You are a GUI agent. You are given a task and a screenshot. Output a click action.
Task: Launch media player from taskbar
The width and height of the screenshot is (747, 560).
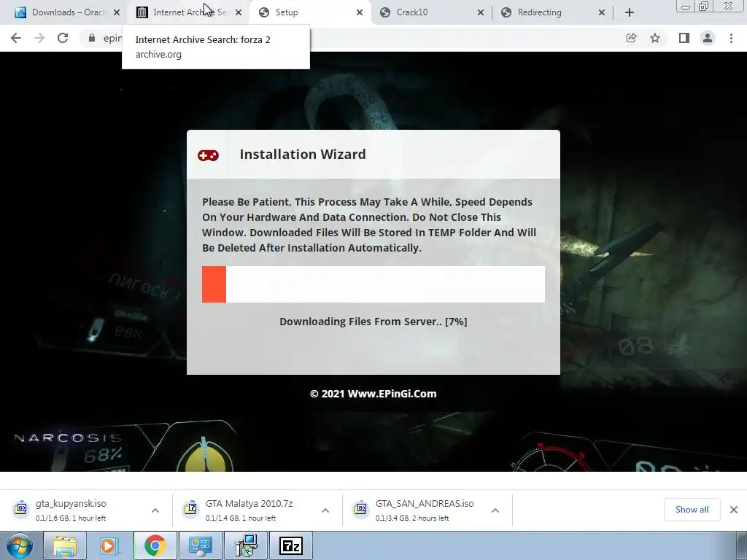click(109, 545)
